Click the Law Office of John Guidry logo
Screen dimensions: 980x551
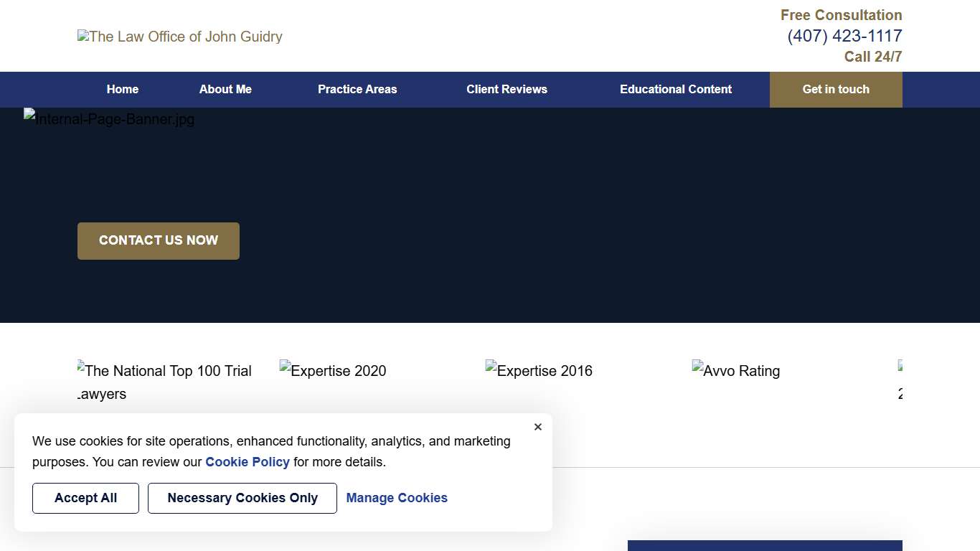pos(180,37)
